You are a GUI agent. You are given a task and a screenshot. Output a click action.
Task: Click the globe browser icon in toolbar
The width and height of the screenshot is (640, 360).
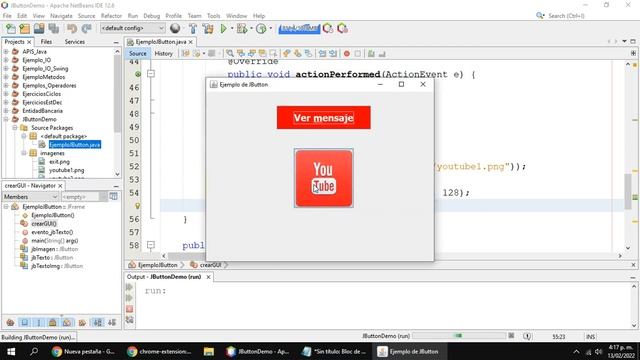coord(175,29)
